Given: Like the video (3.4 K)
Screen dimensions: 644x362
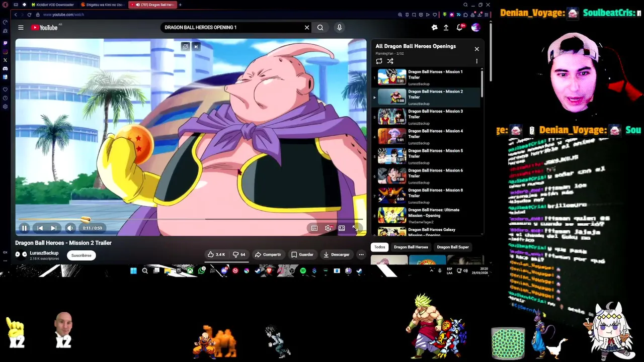Looking at the screenshot, I should click(x=216, y=255).
